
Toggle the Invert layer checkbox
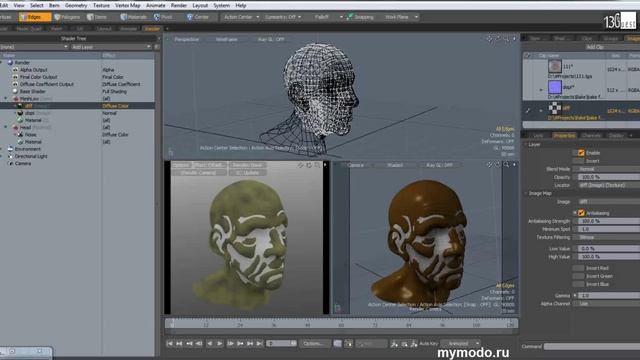coord(578,161)
